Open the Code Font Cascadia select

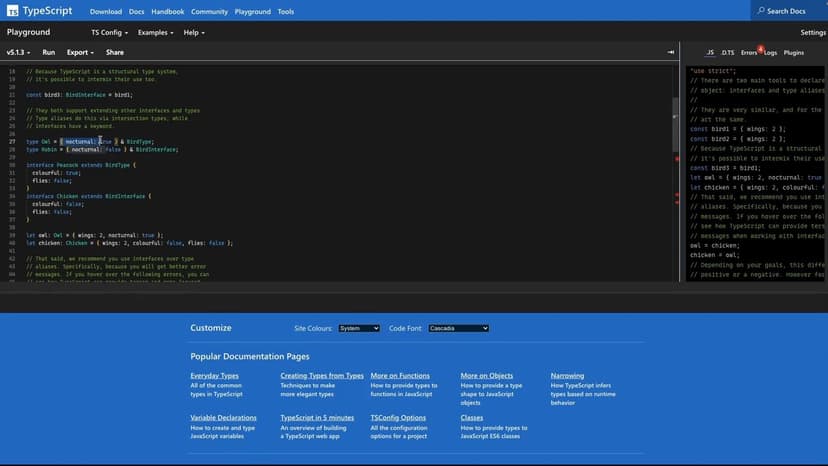[x=458, y=328]
